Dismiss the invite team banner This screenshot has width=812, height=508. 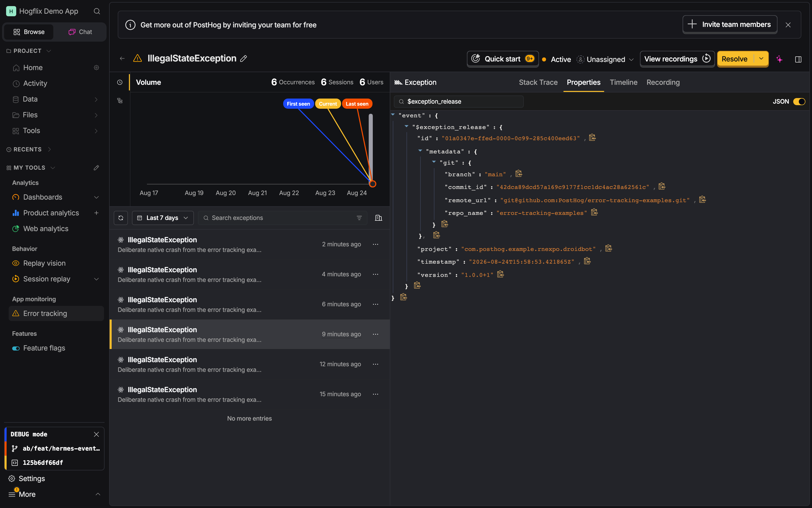(x=788, y=25)
